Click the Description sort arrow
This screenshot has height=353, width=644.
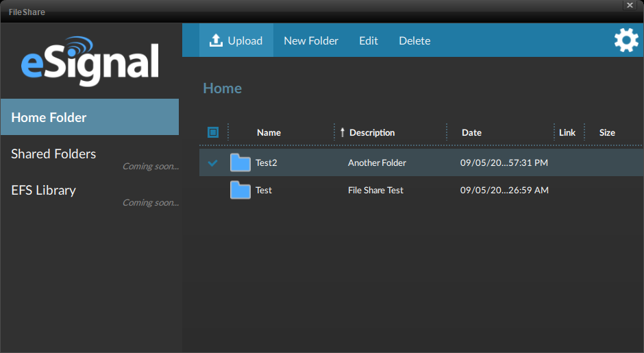[x=343, y=132]
